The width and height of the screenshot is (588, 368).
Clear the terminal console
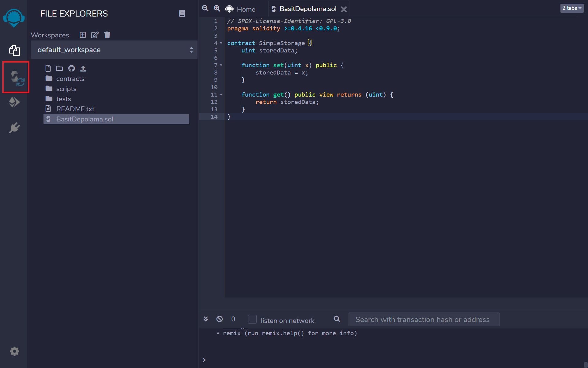tap(220, 319)
